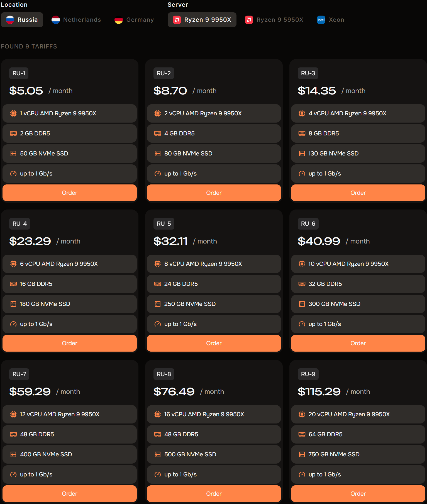Order the RU-7 tariff at $59.29
Image resolution: width=427 pixels, height=504 pixels.
(x=70, y=494)
